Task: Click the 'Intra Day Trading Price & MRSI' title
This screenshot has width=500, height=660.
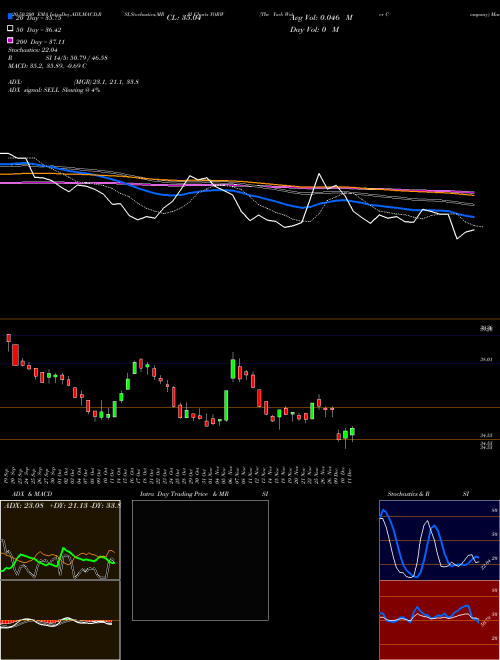Action: tap(204, 494)
